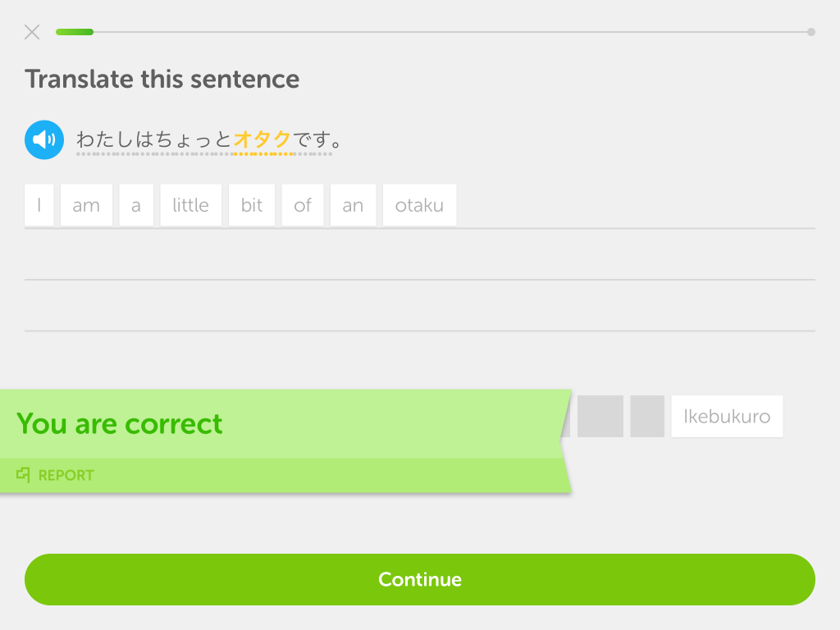Open the REPORT link
Screen dimensions: 840x630
[66, 475]
